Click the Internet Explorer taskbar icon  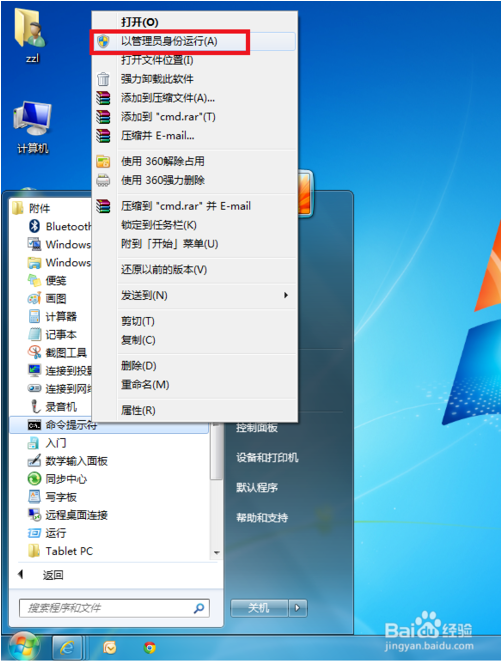click(x=67, y=647)
